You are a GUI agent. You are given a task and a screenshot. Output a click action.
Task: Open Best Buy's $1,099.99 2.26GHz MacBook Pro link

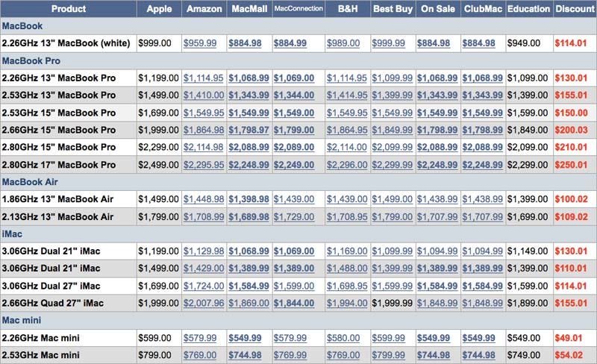tap(393, 78)
